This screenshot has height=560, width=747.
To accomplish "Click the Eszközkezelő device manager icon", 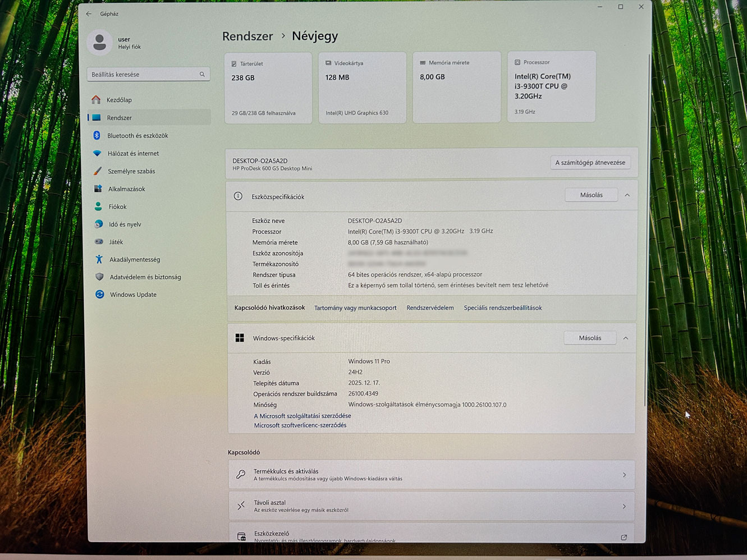I will point(241,536).
